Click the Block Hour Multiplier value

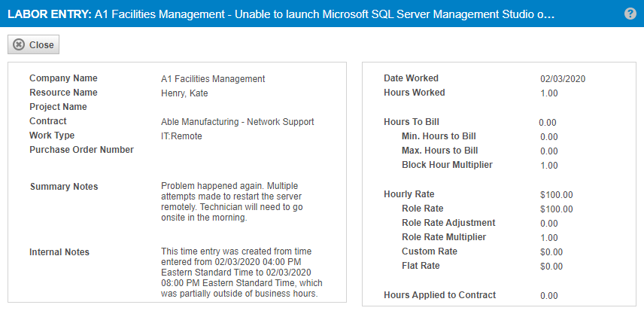(549, 166)
